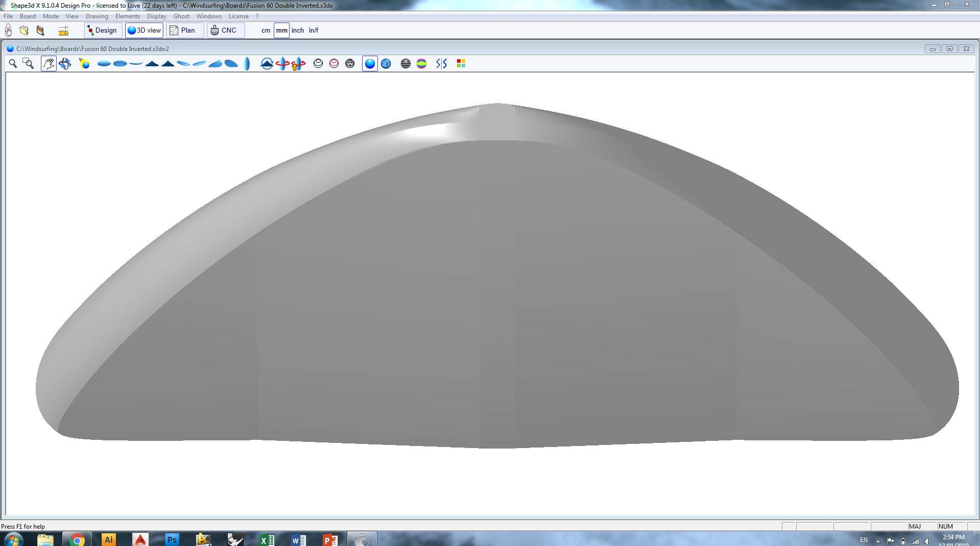Click the four-colored squares icon
The height and width of the screenshot is (546, 980).
tap(461, 64)
